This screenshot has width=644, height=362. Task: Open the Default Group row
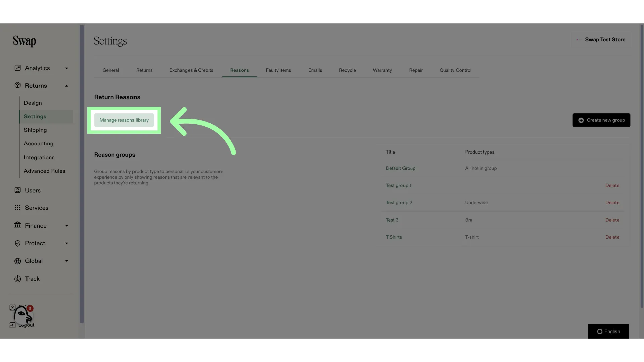click(x=502, y=168)
